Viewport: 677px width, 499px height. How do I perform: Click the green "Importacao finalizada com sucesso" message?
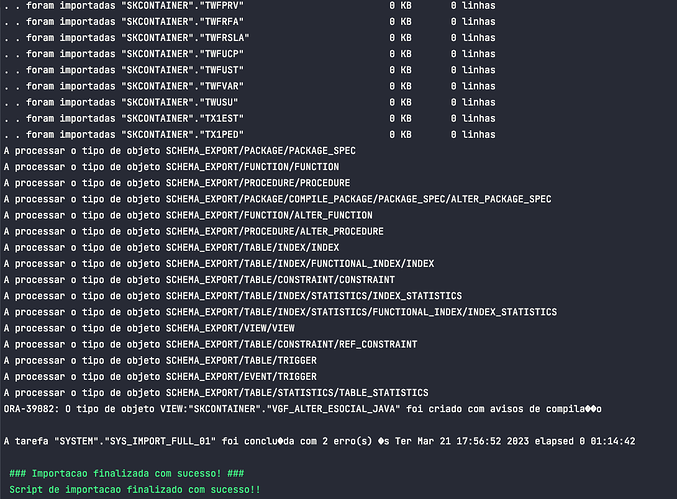(x=126, y=473)
